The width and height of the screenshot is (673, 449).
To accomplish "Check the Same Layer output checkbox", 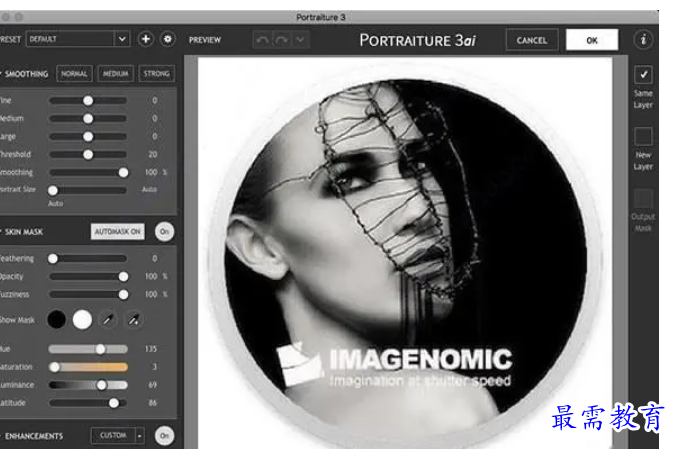I will tap(643, 75).
